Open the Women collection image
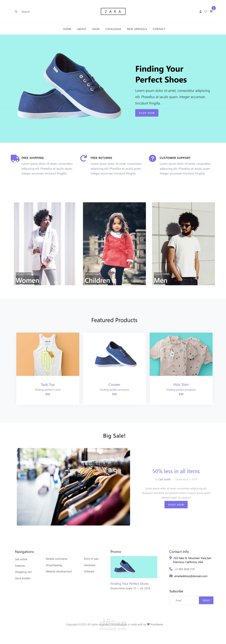226x644 pixels. (x=45, y=244)
